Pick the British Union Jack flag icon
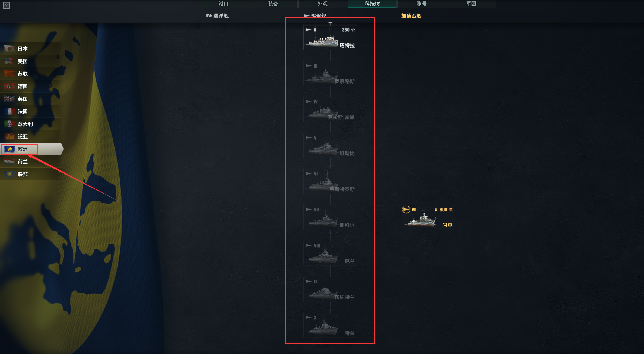 [9, 99]
